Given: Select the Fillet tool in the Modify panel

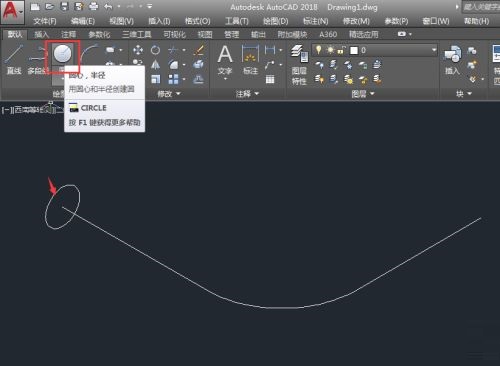Looking at the screenshot, I should click(173, 64).
